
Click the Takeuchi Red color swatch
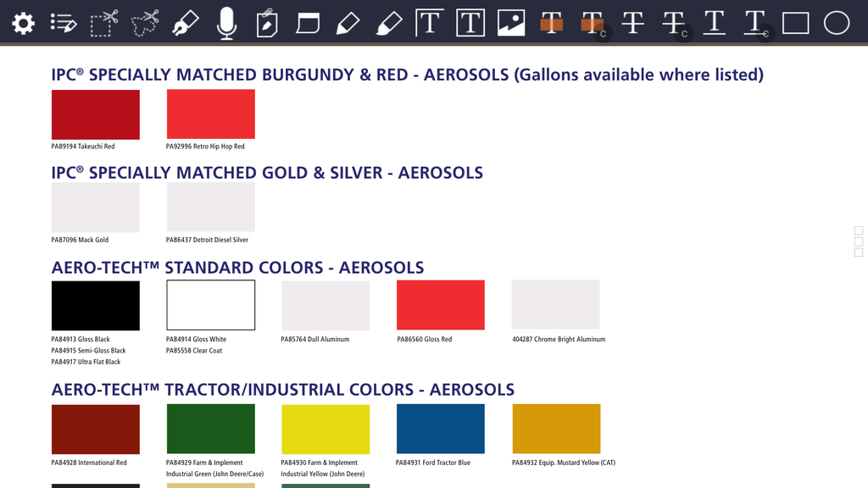point(96,114)
